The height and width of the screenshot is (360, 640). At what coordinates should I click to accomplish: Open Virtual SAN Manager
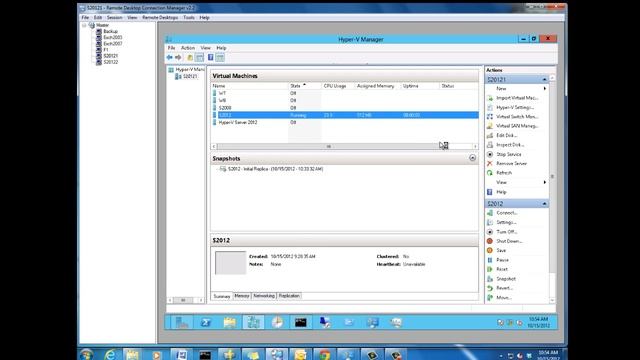click(x=517, y=126)
